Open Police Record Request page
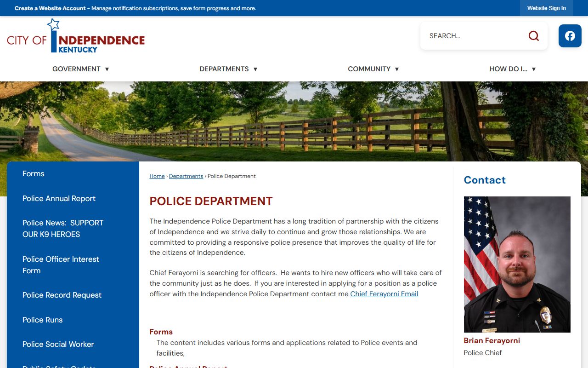The height and width of the screenshot is (368, 588). click(x=62, y=295)
